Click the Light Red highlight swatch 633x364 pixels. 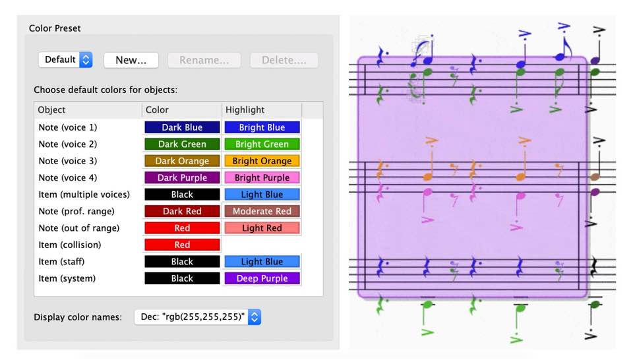click(x=262, y=228)
